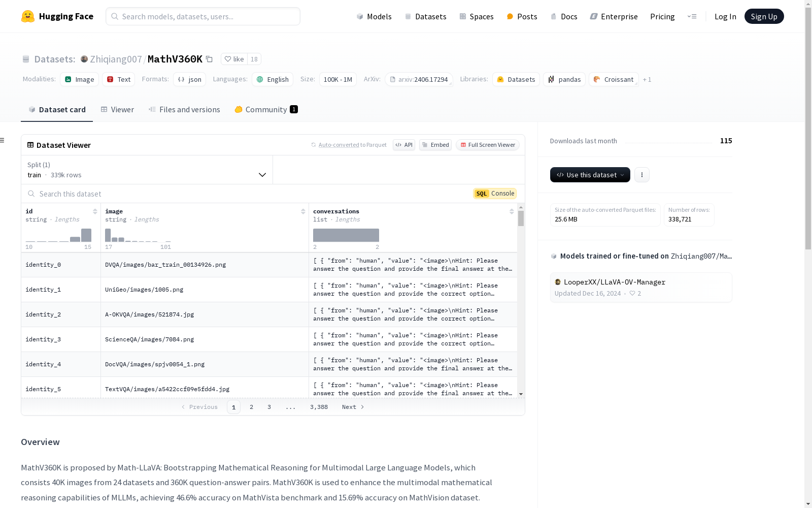Click the 18 likes count
The width and height of the screenshot is (812, 508).
[254, 59]
